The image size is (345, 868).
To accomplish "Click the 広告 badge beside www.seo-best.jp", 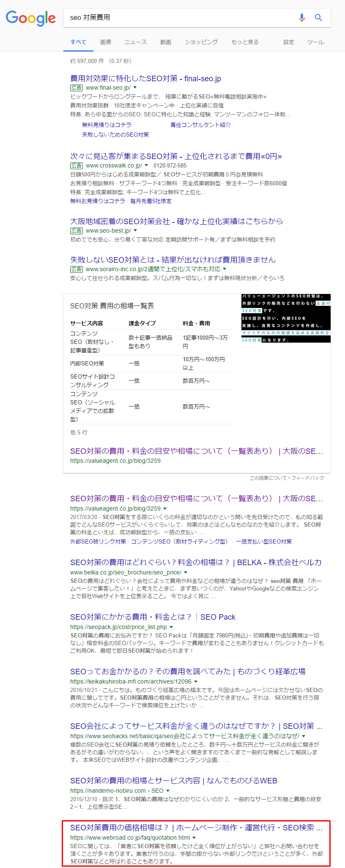I will pyautogui.click(x=77, y=231).
